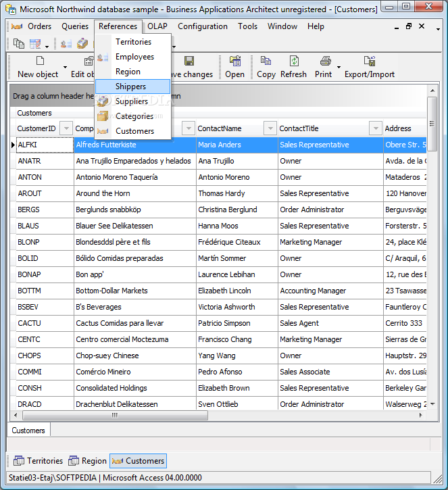Click the Print icon
The height and width of the screenshot is (490, 448).
(325, 61)
